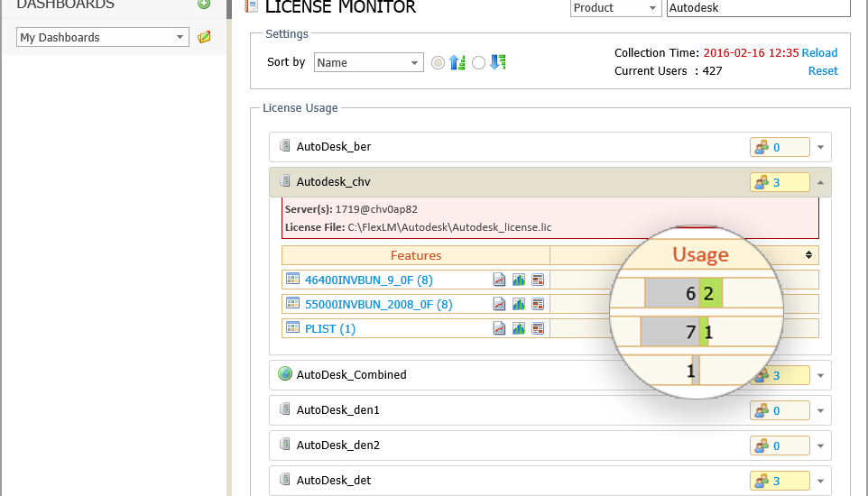This screenshot has height=496, width=868.
Task: Open the bar chart for PLIST
Action: pos(519,328)
